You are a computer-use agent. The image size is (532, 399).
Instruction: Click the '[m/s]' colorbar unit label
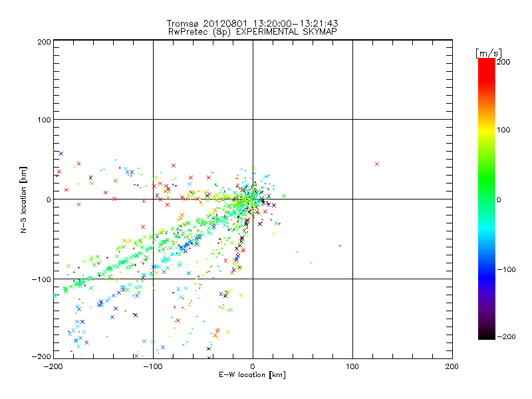tap(489, 53)
